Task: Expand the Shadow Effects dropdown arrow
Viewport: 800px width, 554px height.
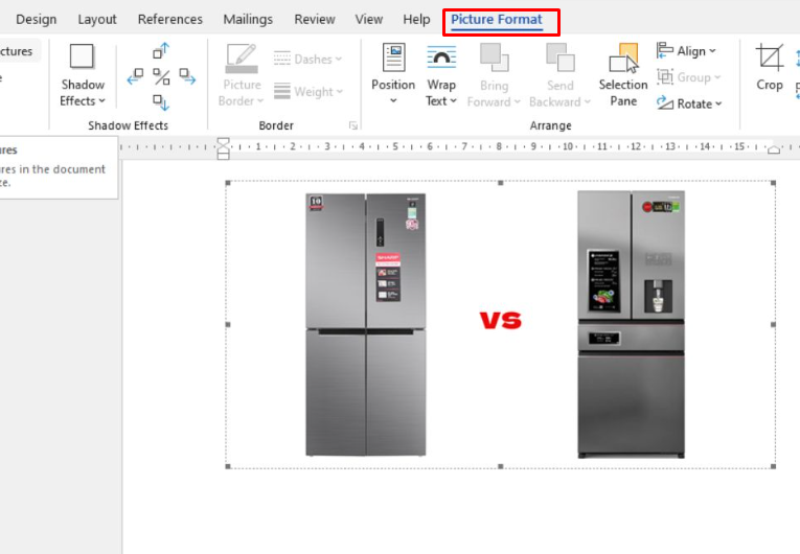Action: [x=102, y=101]
